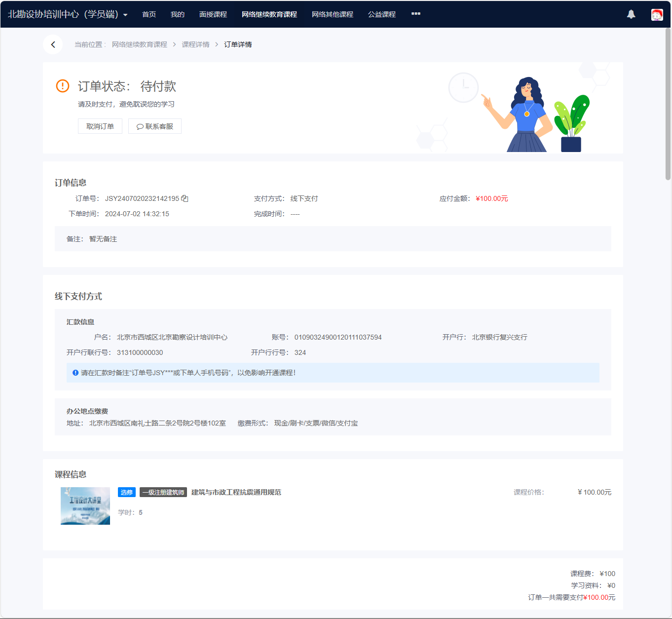Click order time 2024-07-02 14:32:15
The image size is (672, 619).
pyautogui.click(x=137, y=214)
